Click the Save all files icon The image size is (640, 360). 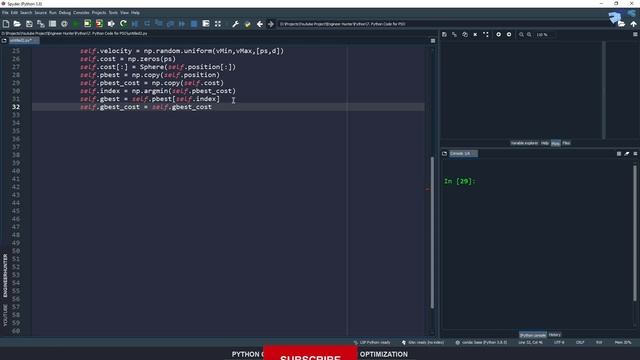click(41, 24)
